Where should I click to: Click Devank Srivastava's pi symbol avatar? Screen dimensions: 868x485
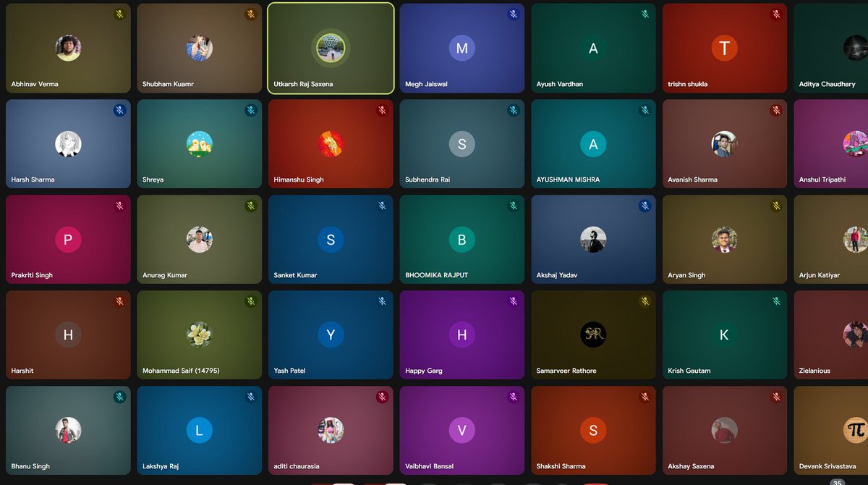click(856, 431)
